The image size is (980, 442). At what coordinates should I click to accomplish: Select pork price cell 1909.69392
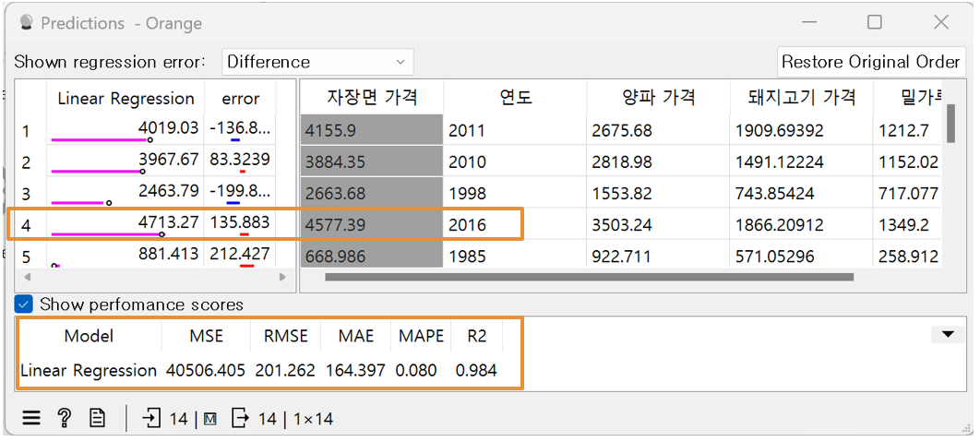[801, 130]
